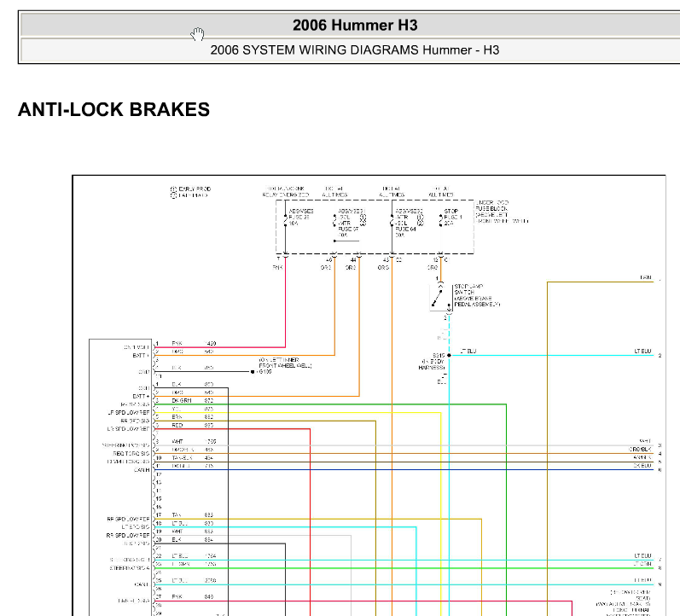Click the ABS/VSES 'FUSE 64' label
680x616 pixels.
tap(405, 229)
